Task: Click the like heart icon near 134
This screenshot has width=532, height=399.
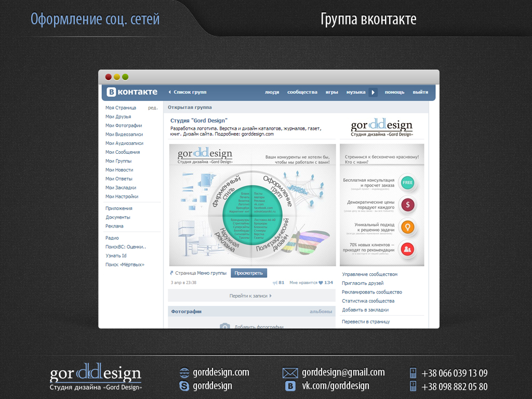Action: 321,283
